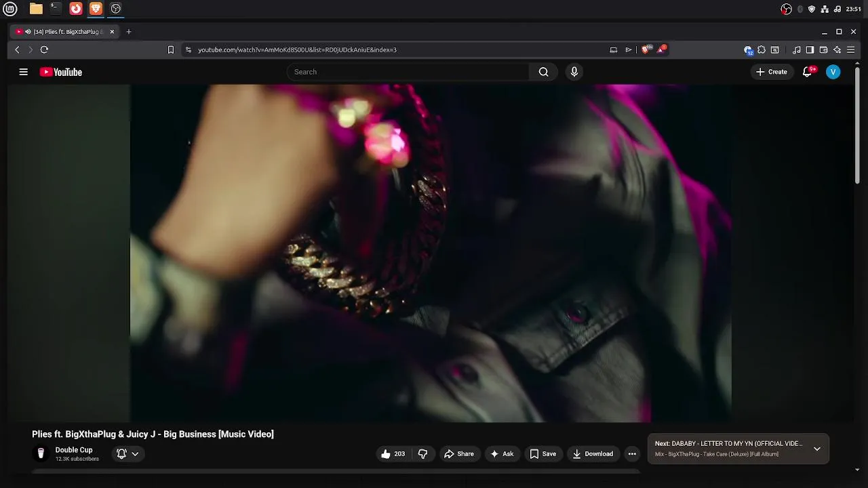The width and height of the screenshot is (868, 488).
Task: Start voice search with the microphone
Action: tap(574, 72)
